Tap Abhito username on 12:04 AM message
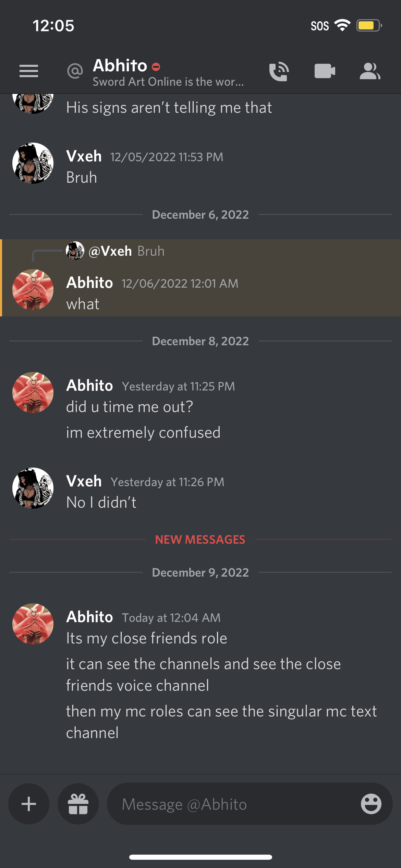 click(89, 617)
